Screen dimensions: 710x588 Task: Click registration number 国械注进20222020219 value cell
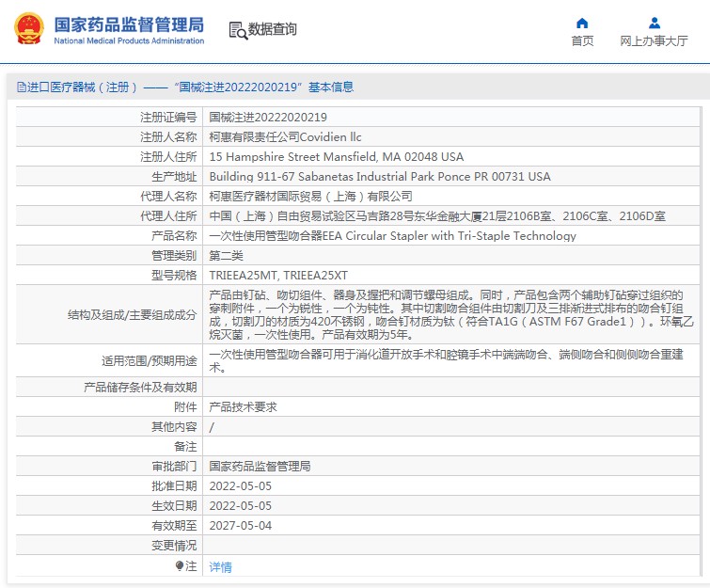pos(268,118)
